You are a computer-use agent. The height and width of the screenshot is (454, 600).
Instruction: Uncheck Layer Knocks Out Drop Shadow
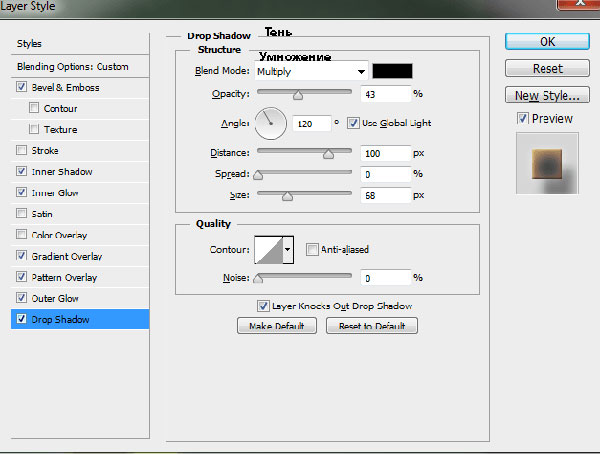[x=263, y=306]
